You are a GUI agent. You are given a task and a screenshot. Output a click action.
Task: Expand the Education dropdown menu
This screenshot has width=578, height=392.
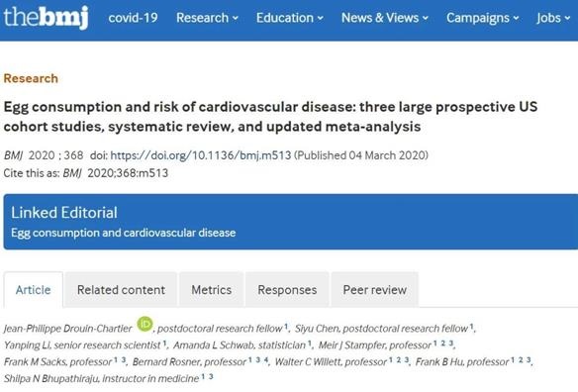click(290, 18)
